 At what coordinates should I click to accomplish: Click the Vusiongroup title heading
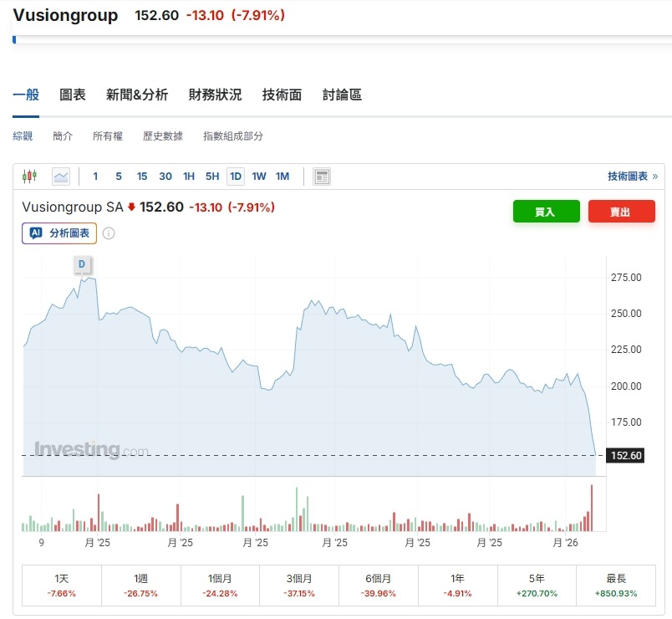point(65,15)
